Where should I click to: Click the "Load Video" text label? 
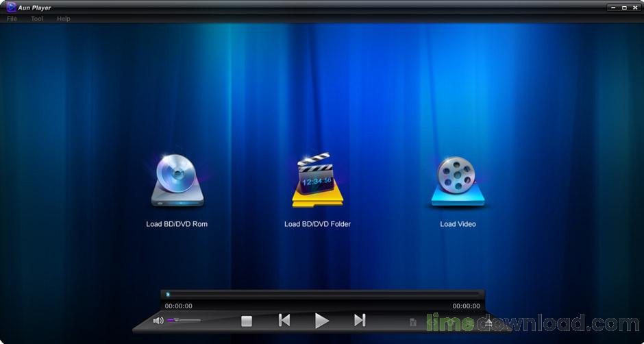[x=458, y=224]
